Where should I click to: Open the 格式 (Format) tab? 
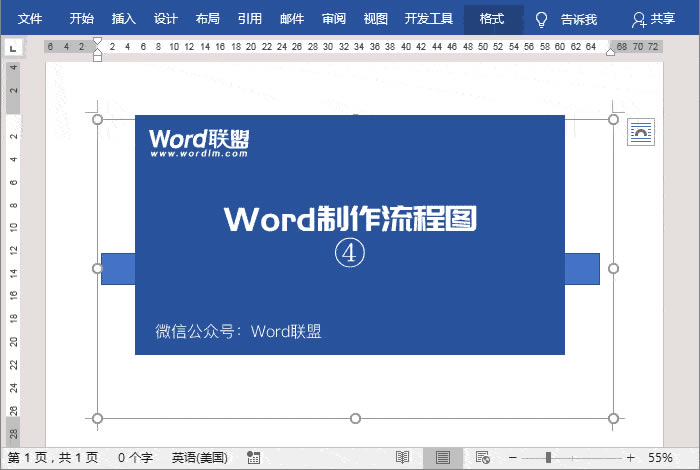point(492,19)
